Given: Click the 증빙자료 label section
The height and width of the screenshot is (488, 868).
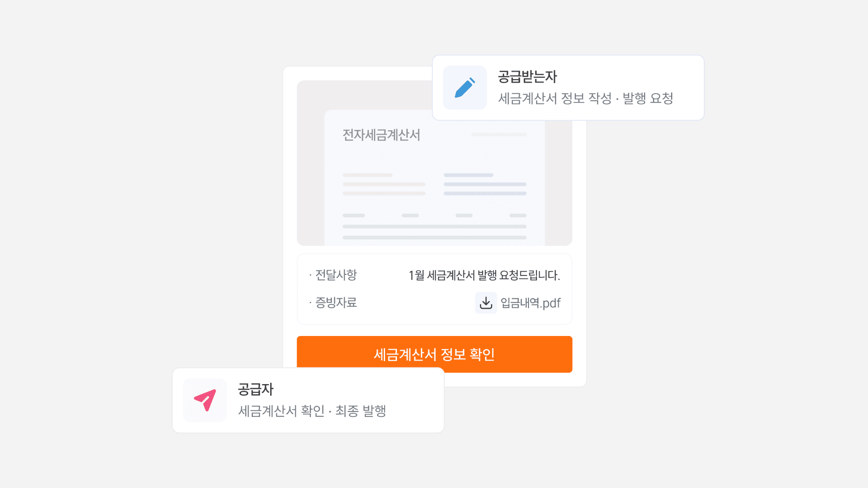Looking at the screenshot, I should [x=334, y=302].
